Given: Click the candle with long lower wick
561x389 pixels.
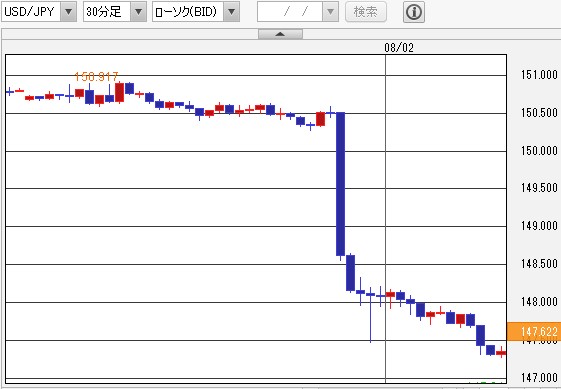Looking at the screenshot, I should tap(370, 314).
